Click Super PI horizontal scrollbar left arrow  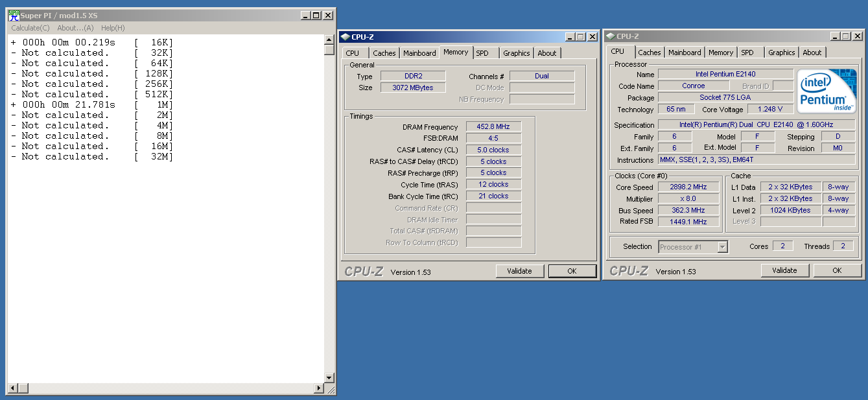click(13, 388)
